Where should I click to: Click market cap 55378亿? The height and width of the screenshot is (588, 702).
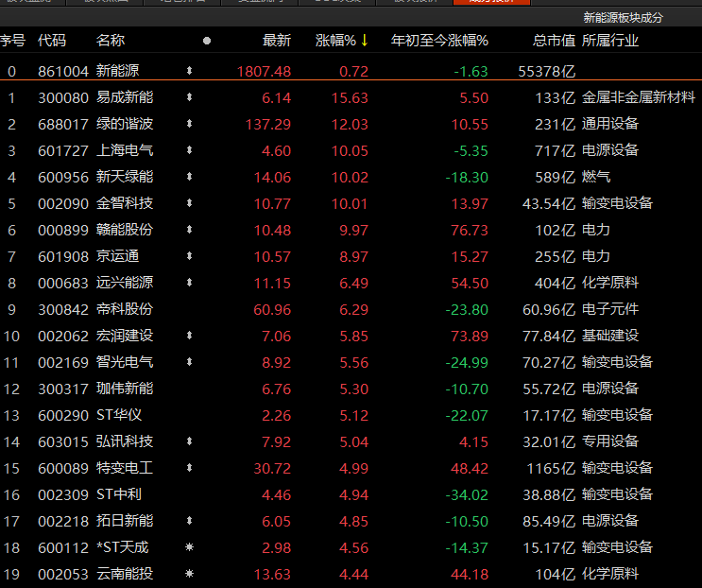[547, 71]
